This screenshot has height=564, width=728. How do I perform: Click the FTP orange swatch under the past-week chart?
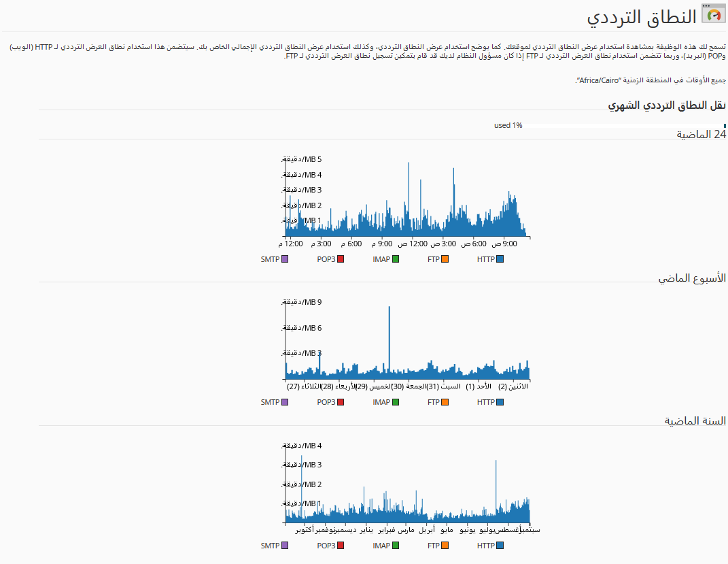pyautogui.click(x=445, y=402)
